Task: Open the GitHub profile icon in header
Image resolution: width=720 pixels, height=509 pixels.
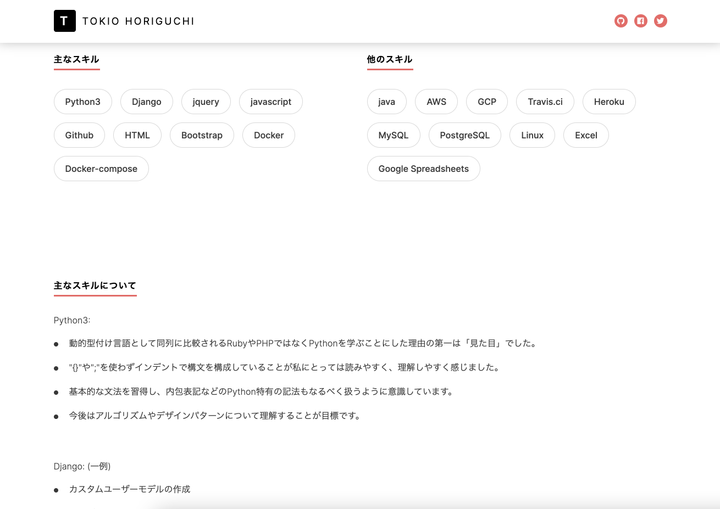Action: [621, 21]
